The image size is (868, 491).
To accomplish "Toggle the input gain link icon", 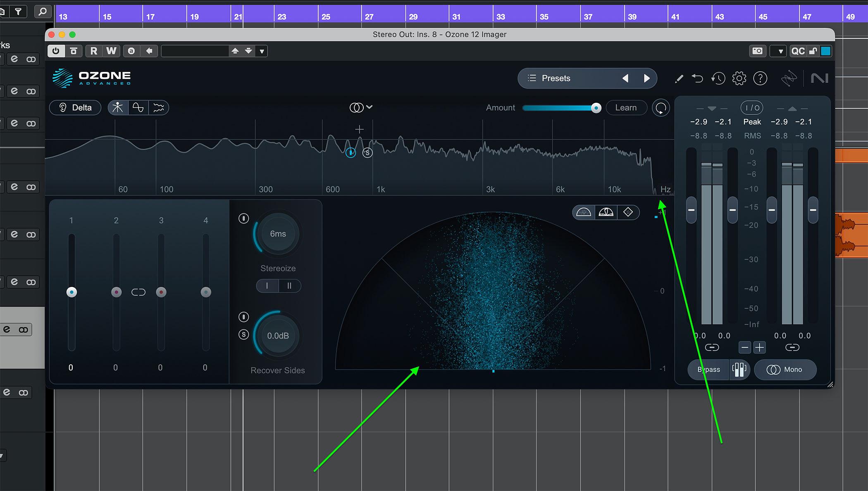I will pyautogui.click(x=712, y=347).
